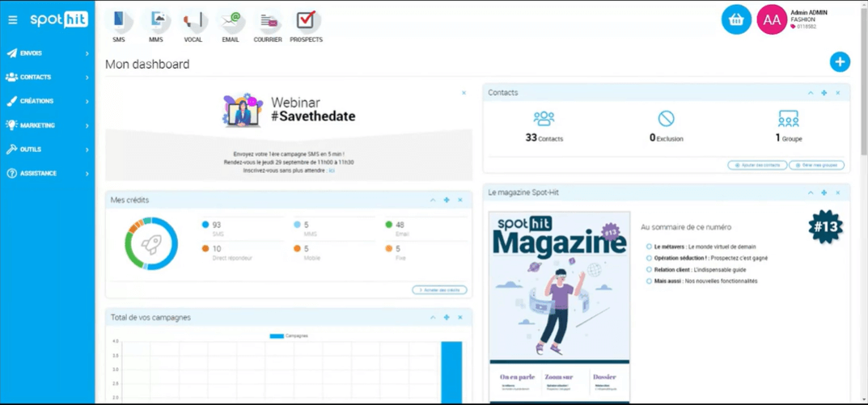The height and width of the screenshot is (405, 868).
Task: Click the blue plus add-widget button
Action: pyautogui.click(x=840, y=61)
